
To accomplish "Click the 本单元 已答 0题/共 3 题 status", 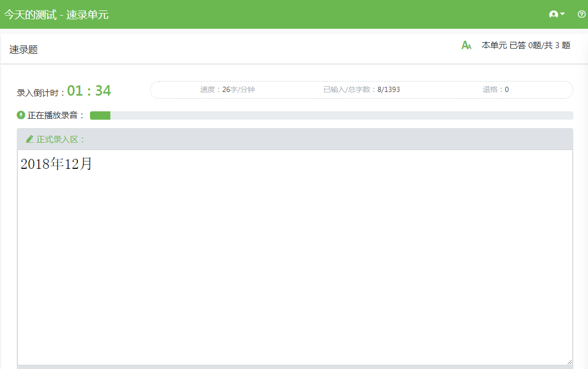I will (526, 45).
